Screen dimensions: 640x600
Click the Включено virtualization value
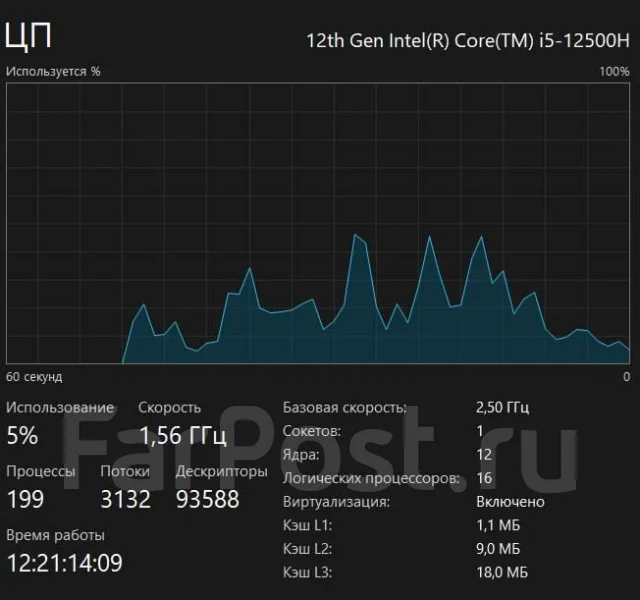pyautogui.click(x=510, y=502)
